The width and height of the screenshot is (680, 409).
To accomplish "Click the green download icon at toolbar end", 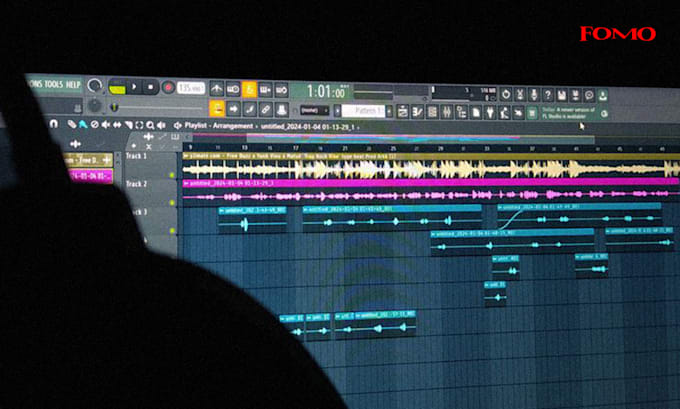I will (x=603, y=96).
